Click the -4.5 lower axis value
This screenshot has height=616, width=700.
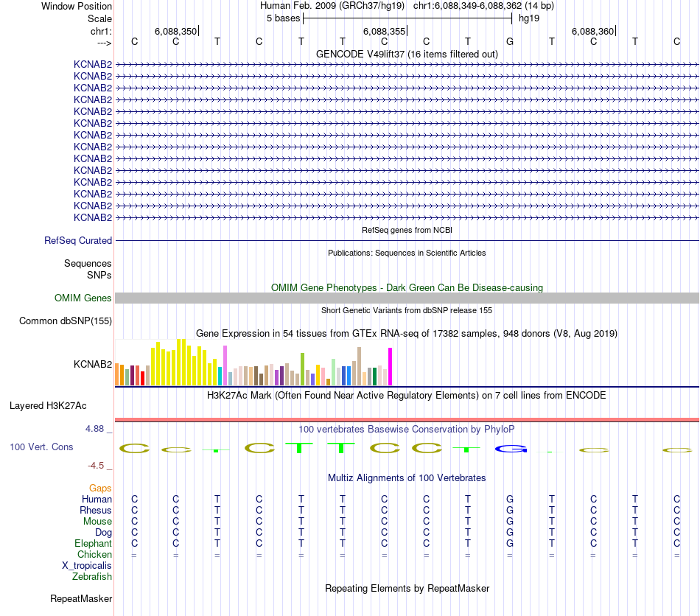(96, 466)
